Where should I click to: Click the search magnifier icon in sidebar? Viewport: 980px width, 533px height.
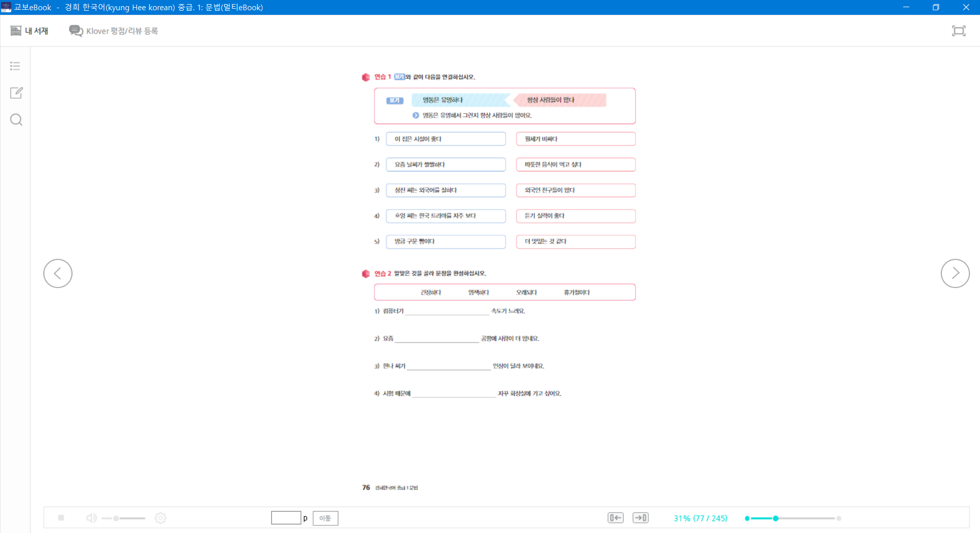tap(16, 120)
